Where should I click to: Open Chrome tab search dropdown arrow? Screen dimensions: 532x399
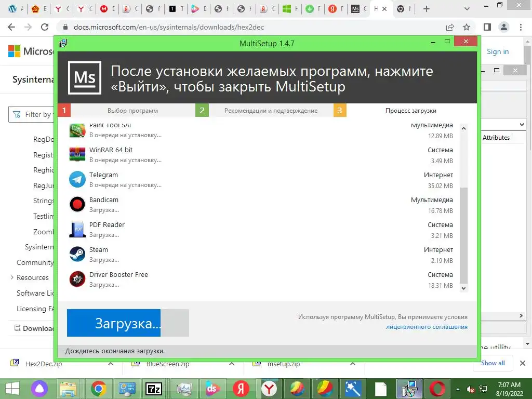[x=467, y=9]
